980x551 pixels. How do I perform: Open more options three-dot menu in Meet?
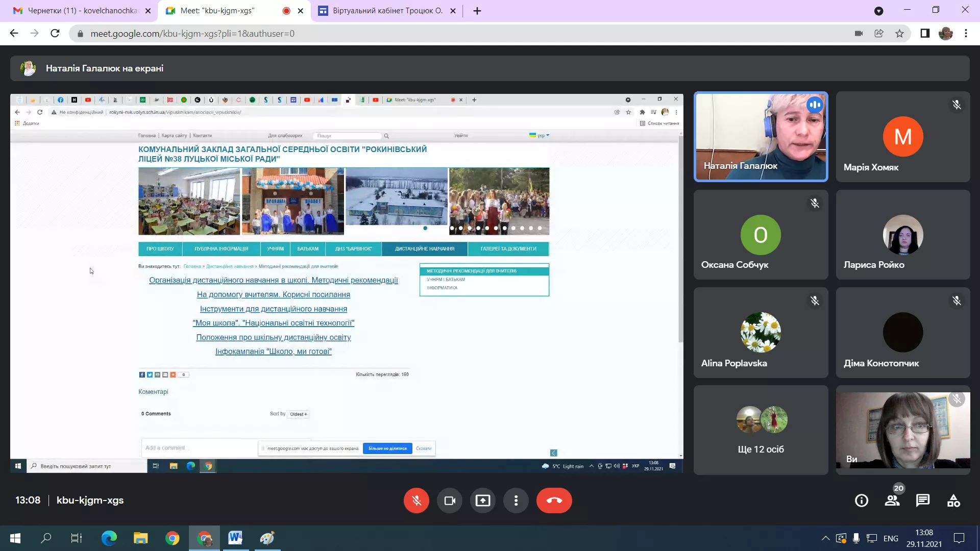click(516, 500)
